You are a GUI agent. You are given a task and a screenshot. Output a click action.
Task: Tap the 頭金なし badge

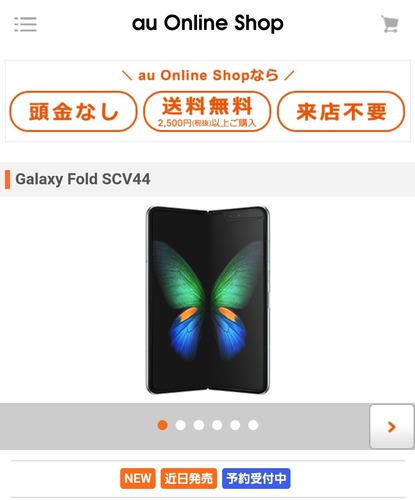point(73,111)
